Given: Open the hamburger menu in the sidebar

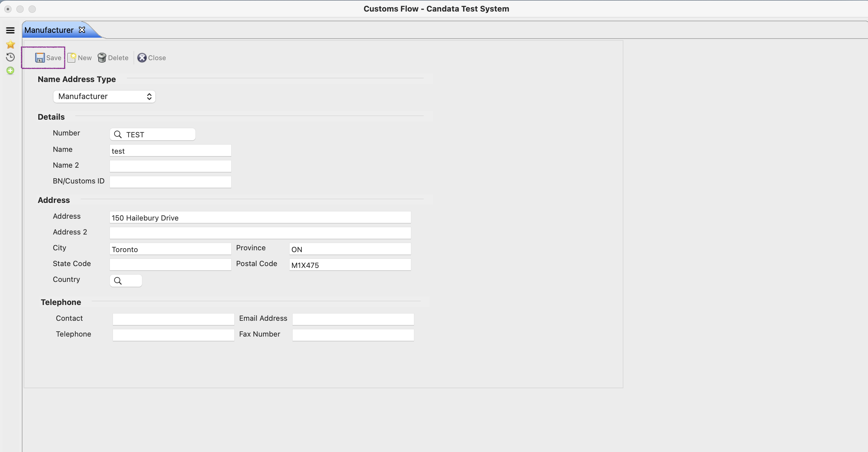Looking at the screenshot, I should coord(10,30).
